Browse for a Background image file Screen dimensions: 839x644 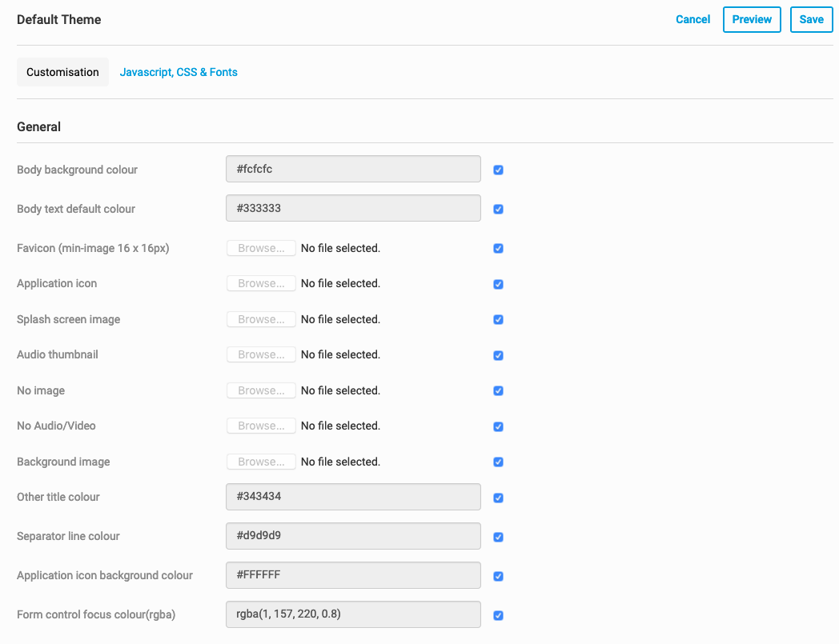[261, 462]
